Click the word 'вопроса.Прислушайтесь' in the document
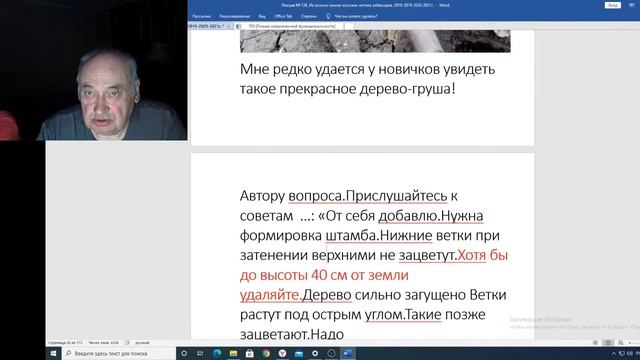640x360 pixels. pos(368,196)
